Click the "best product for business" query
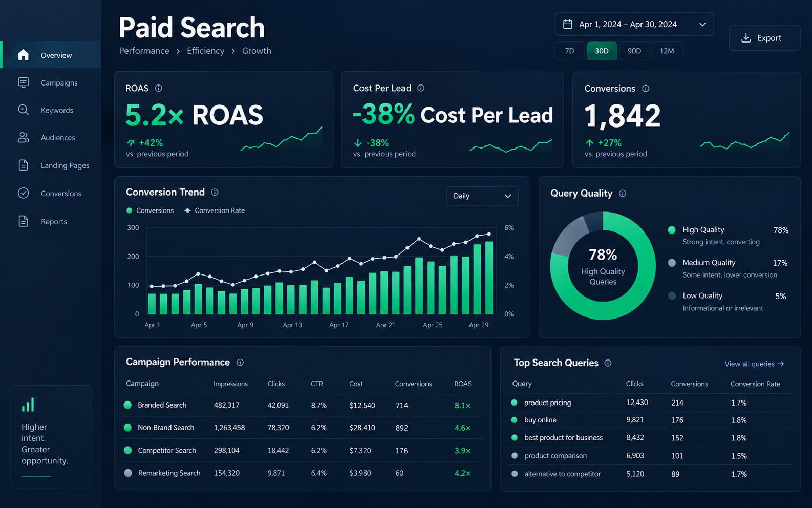 (563, 438)
